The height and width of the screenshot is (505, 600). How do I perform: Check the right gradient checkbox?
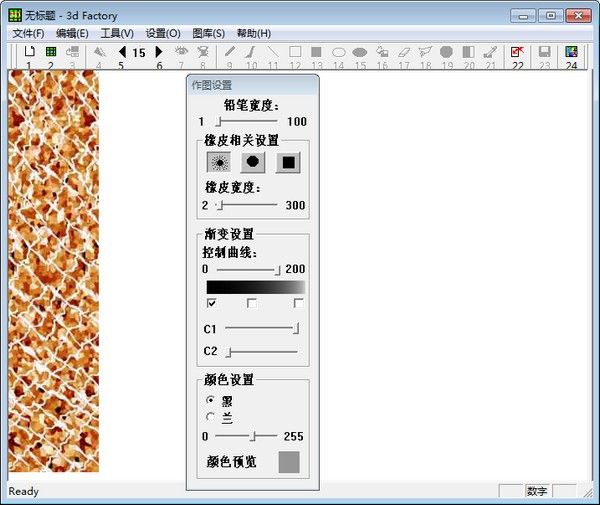pyautogui.click(x=298, y=303)
